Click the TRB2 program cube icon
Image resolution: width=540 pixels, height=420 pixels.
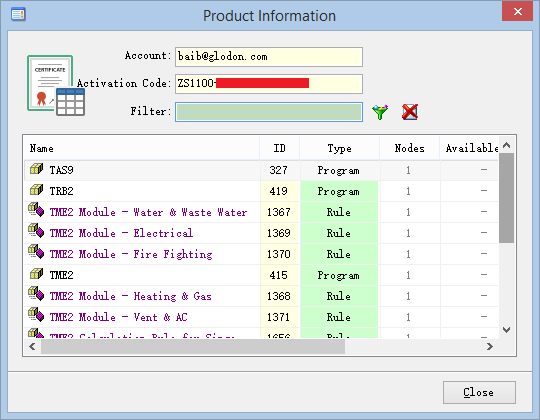coord(36,190)
